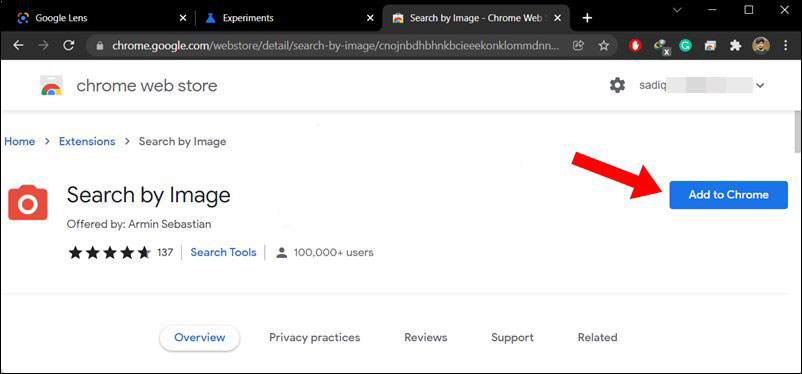Open Chrome three-dot menu
The width and height of the screenshot is (802, 374).
(786, 46)
